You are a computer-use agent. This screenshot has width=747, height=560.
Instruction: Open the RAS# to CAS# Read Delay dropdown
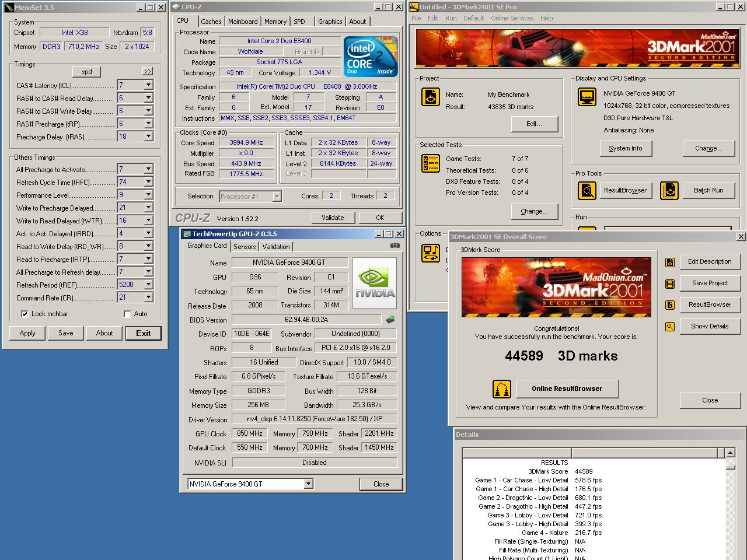(x=148, y=98)
